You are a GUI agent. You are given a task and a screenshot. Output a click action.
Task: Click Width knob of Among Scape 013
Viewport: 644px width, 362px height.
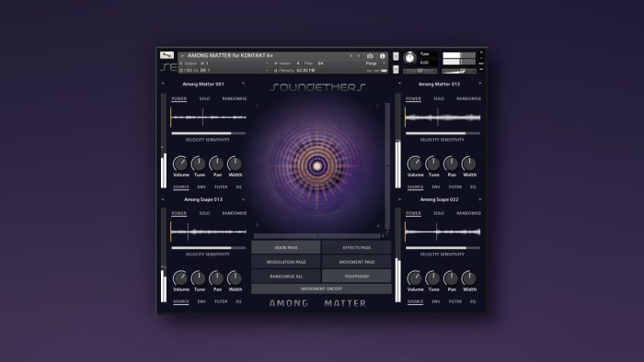click(235, 278)
